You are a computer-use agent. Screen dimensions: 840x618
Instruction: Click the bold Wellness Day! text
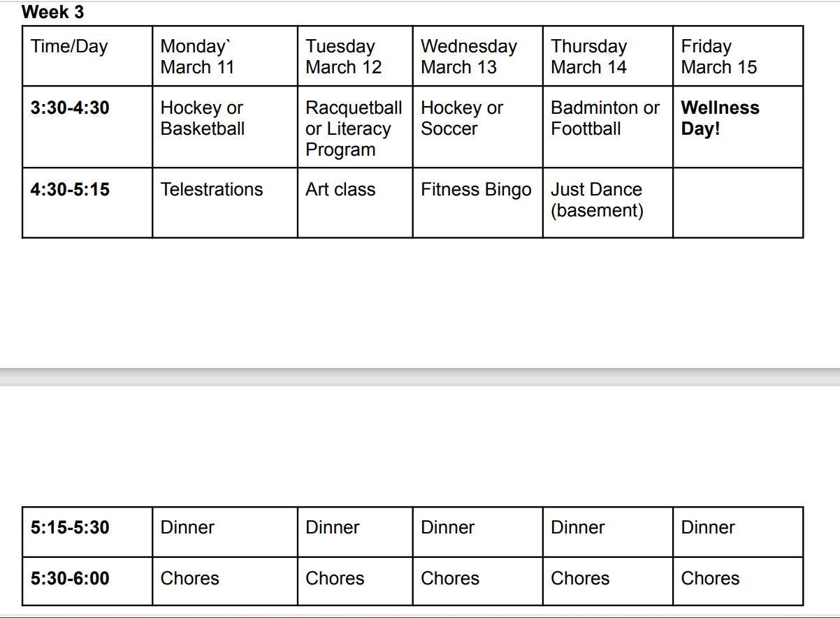tap(720, 118)
